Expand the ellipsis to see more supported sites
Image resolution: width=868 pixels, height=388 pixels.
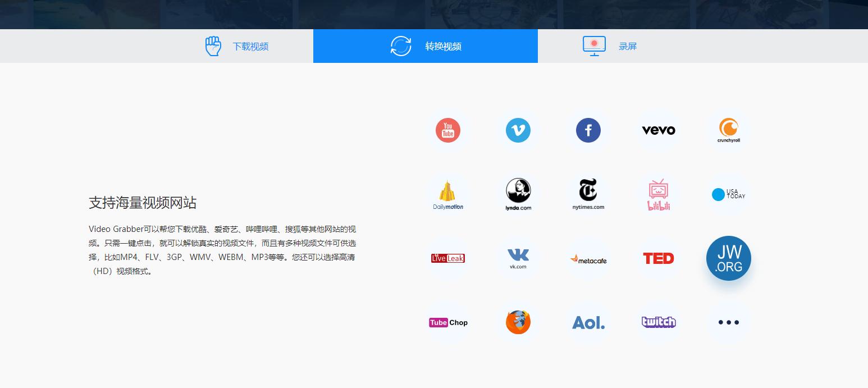(728, 322)
